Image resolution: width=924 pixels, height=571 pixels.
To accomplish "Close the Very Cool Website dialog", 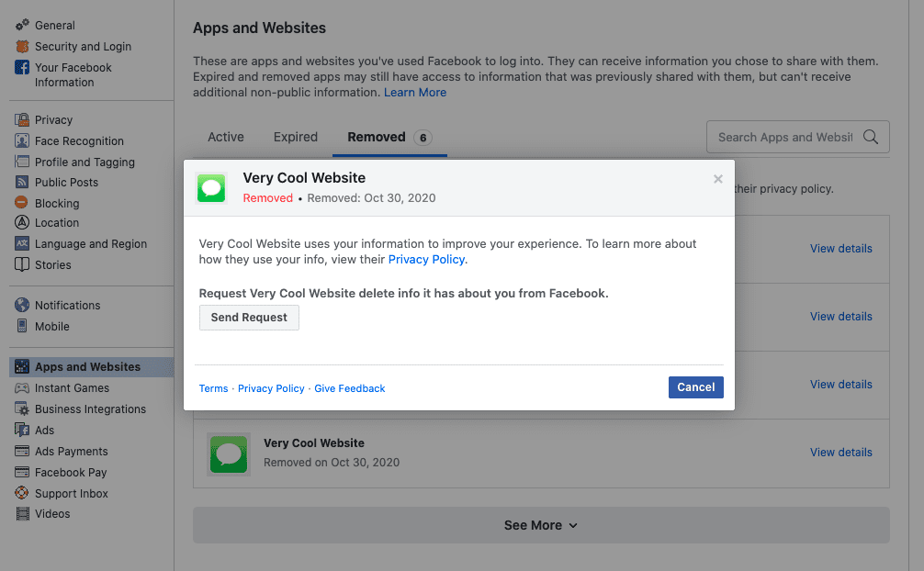I will [718, 179].
